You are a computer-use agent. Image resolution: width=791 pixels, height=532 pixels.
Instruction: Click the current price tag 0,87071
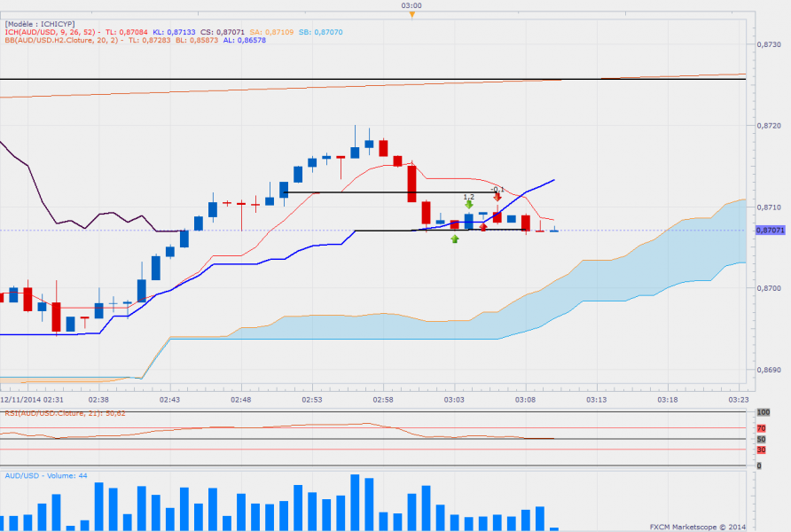point(771,231)
